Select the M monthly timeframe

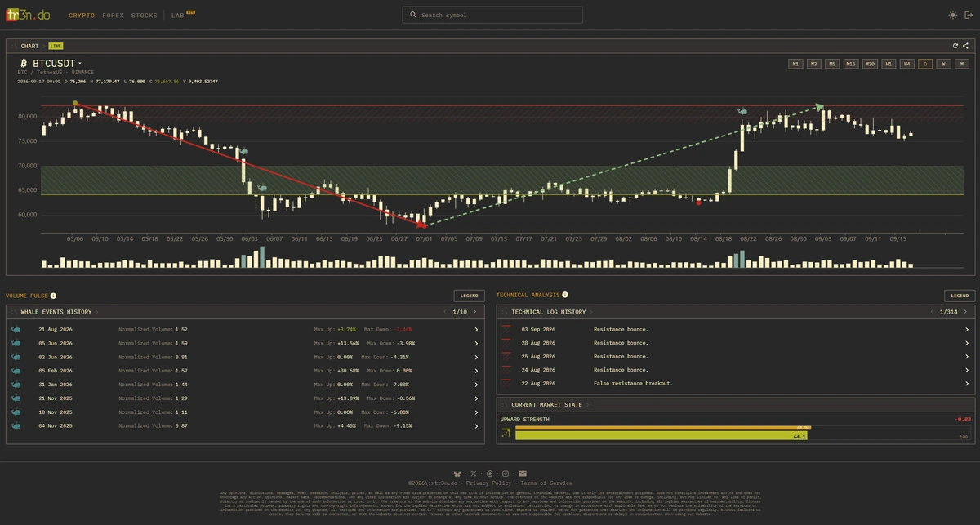click(x=963, y=64)
